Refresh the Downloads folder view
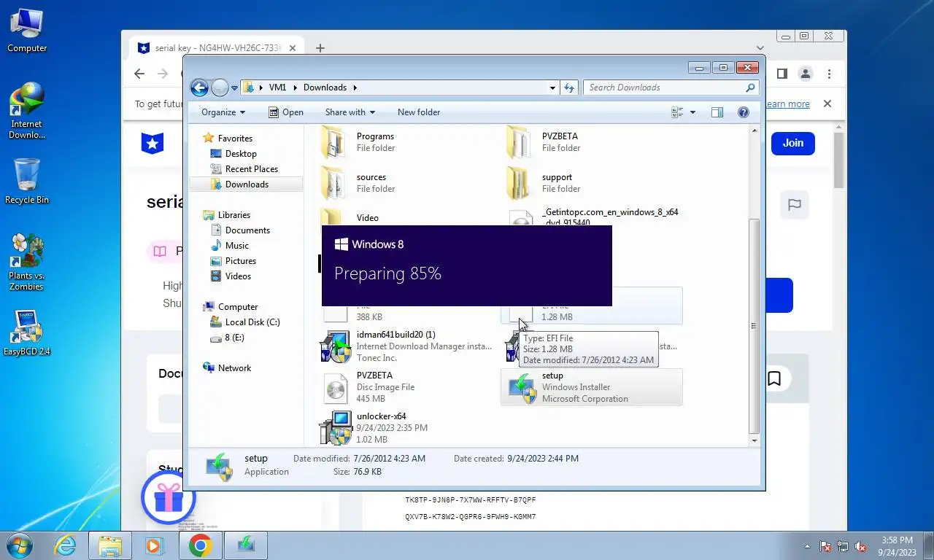The height and width of the screenshot is (560, 934). point(570,87)
